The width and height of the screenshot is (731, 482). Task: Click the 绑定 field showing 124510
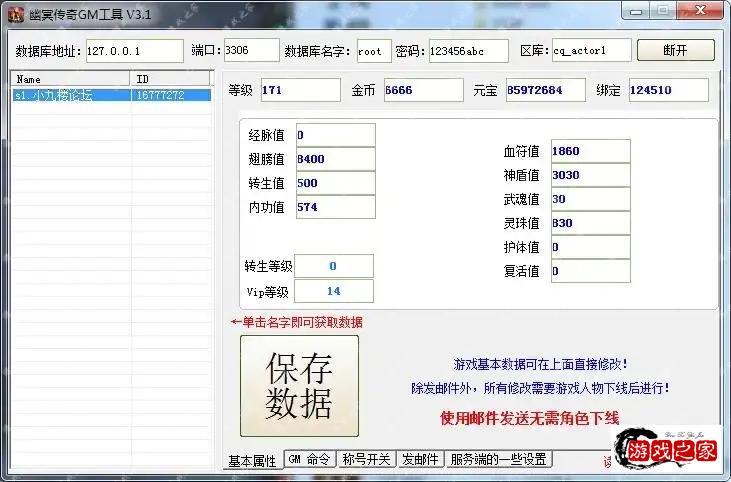669,90
